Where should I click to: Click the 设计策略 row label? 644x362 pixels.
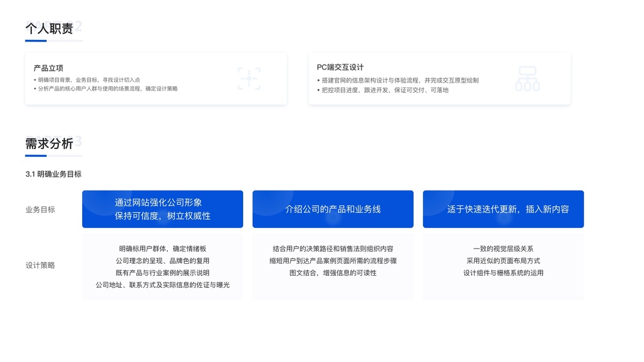[40, 265]
